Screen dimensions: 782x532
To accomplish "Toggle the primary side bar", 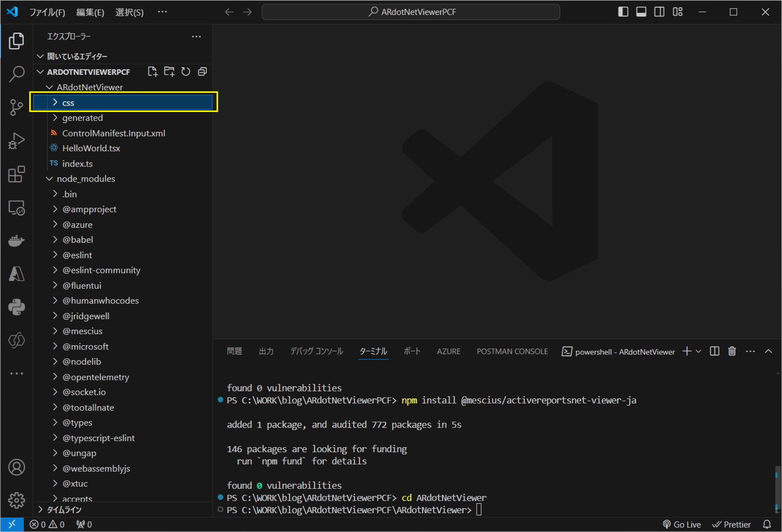I will point(623,12).
